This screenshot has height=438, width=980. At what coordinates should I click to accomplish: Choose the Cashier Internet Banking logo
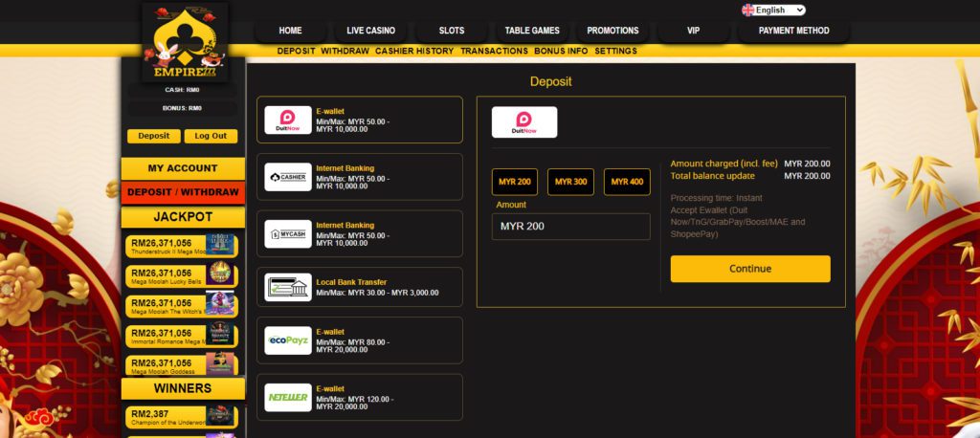point(287,177)
